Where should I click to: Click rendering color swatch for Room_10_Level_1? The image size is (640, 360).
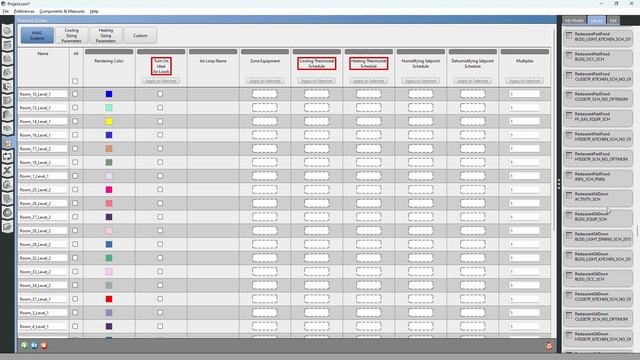pyautogui.click(x=109, y=94)
